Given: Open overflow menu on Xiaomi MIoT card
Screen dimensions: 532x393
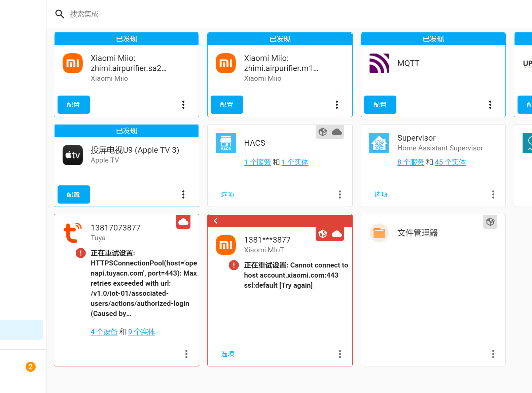Looking at the screenshot, I should pyautogui.click(x=340, y=354).
